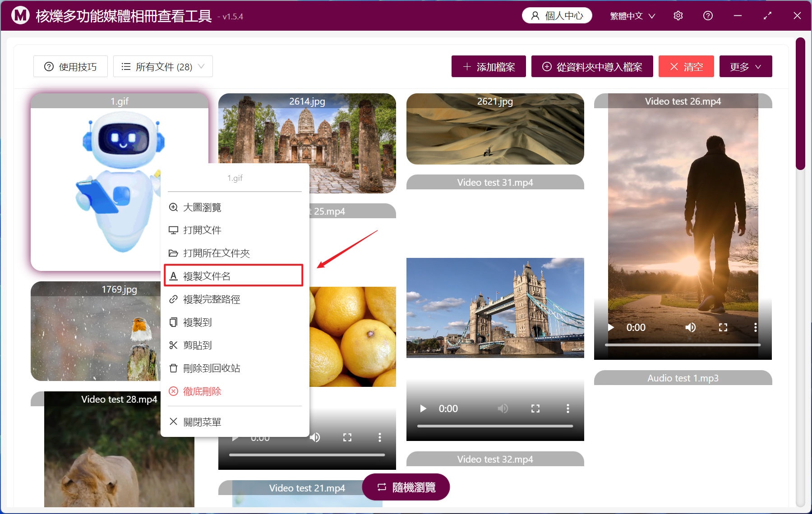This screenshot has height=514, width=812.
Task: Select the 2621.jpg desert thumbnail
Action: (x=495, y=129)
